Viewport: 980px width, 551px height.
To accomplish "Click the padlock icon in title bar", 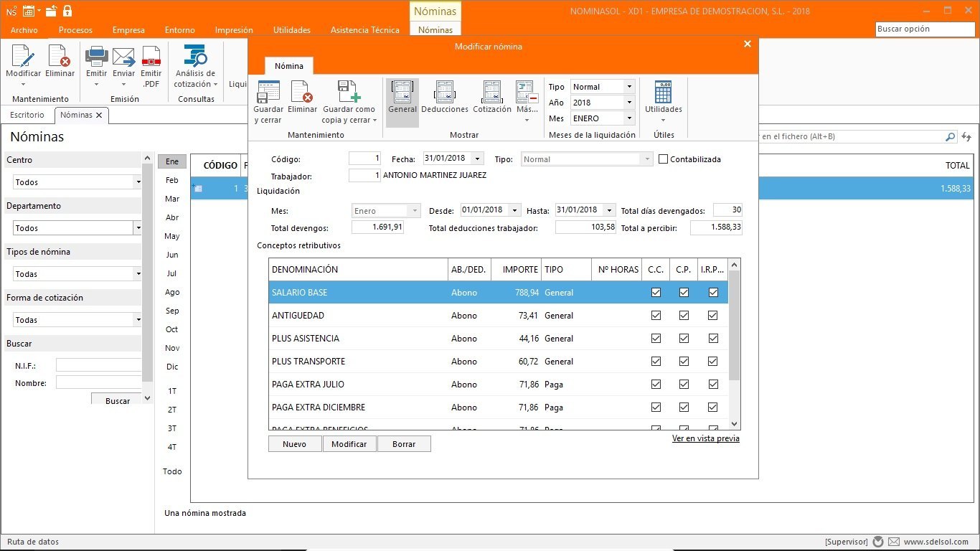I will (x=67, y=11).
